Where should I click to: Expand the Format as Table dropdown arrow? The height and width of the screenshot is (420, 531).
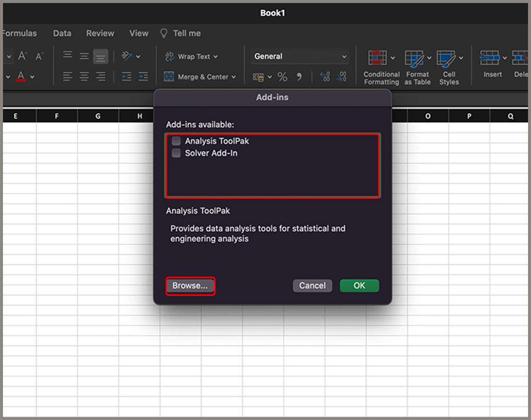tap(429, 58)
